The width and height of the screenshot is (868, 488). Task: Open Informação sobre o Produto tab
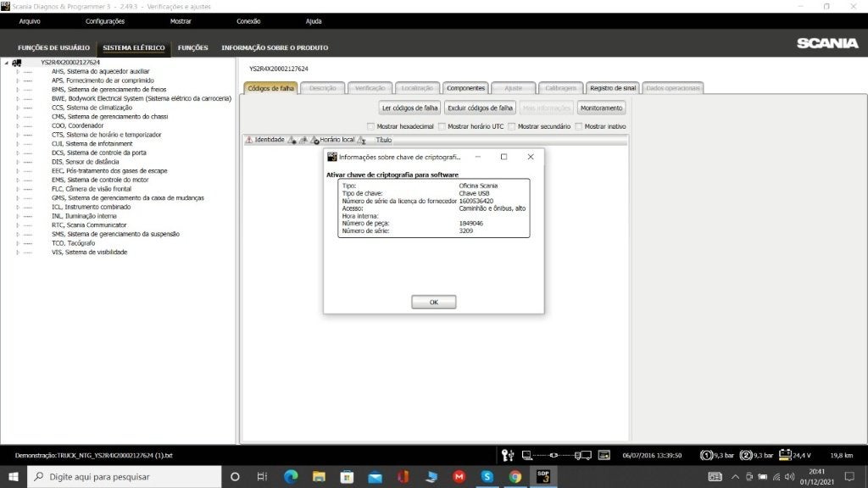click(x=275, y=47)
